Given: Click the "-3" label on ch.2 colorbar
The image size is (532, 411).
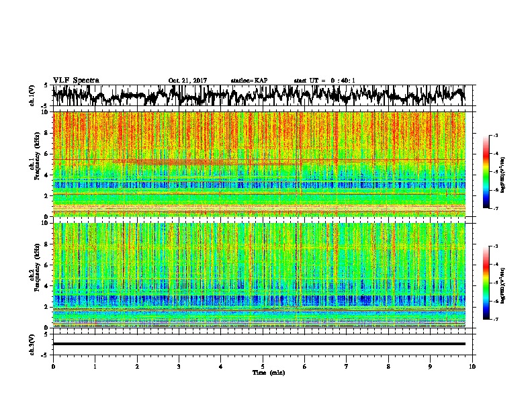Looking at the screenshot, I should [495, 246].
